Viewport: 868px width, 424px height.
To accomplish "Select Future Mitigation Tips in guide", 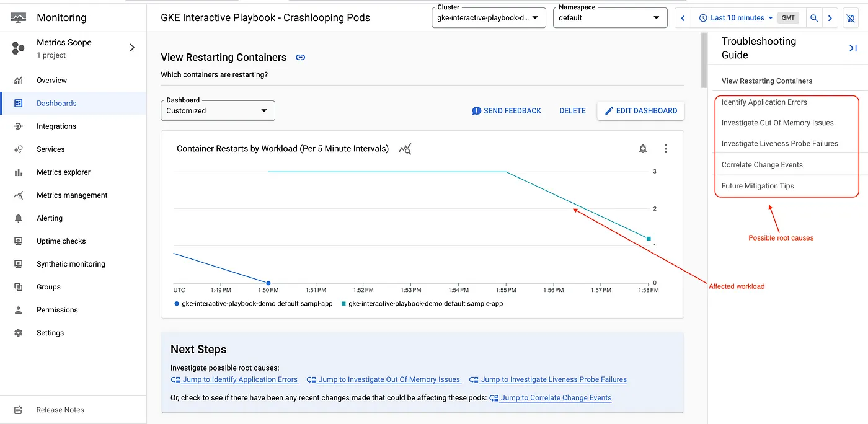I will [758, 186].
